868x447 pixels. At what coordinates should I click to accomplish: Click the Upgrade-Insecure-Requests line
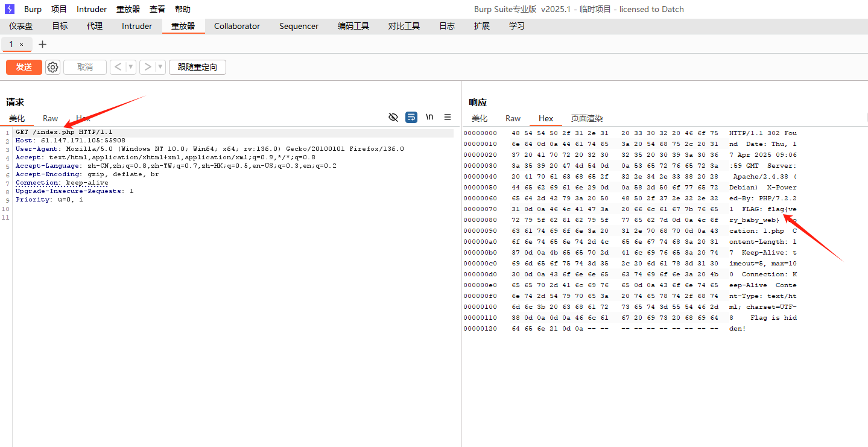(x=75, y=191)
